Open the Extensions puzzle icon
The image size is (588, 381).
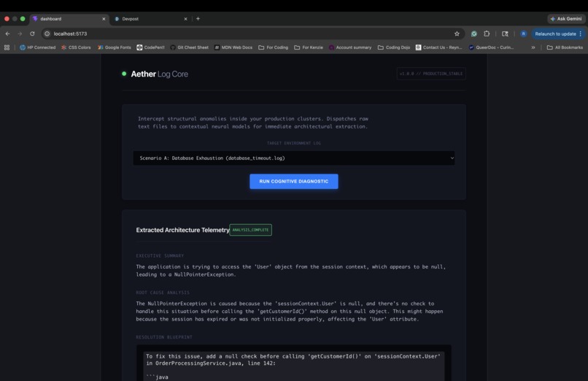[487, 34]
